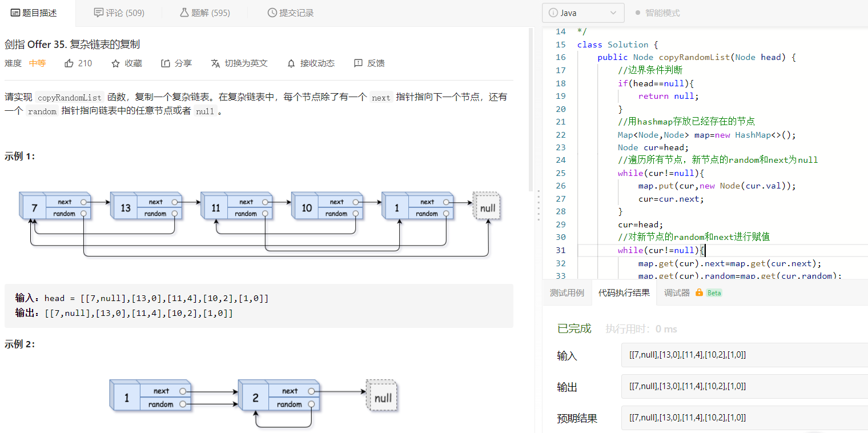This screenshot has height=433, width=868.
Task: View the 提交记录 tab
Action: coord(291,13)
